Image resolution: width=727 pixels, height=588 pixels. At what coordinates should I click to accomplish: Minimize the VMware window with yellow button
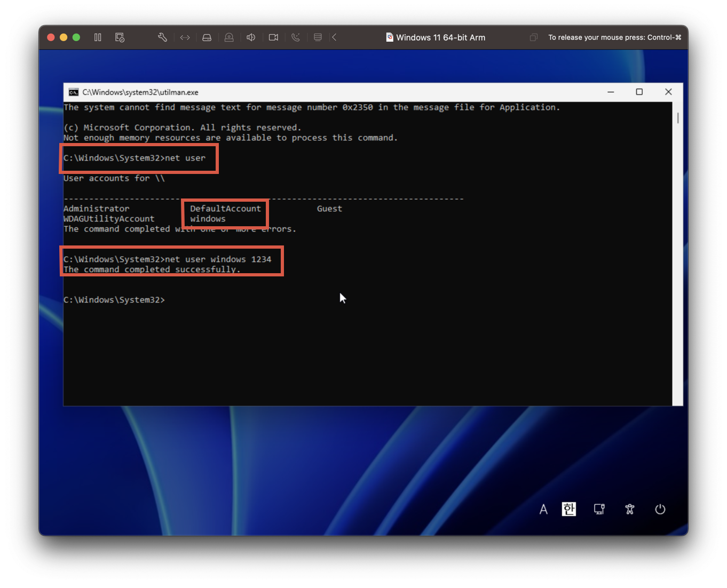pos(64,37)
